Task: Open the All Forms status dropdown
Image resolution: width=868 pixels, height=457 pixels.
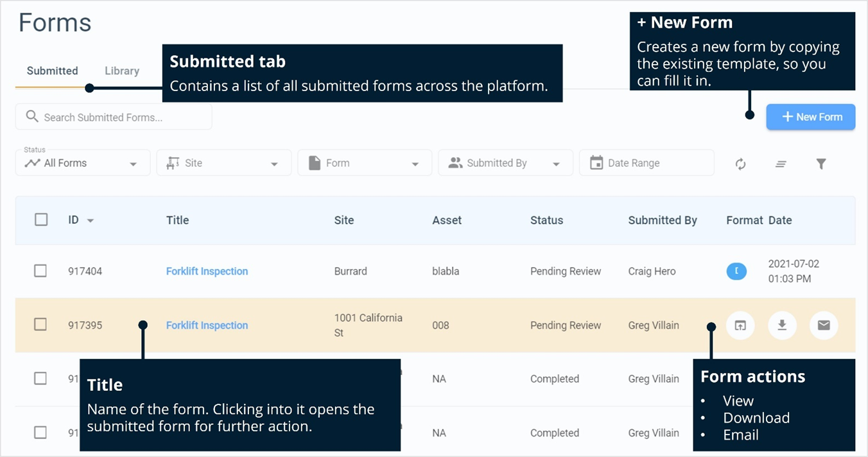Action: (x=82, y=162)
